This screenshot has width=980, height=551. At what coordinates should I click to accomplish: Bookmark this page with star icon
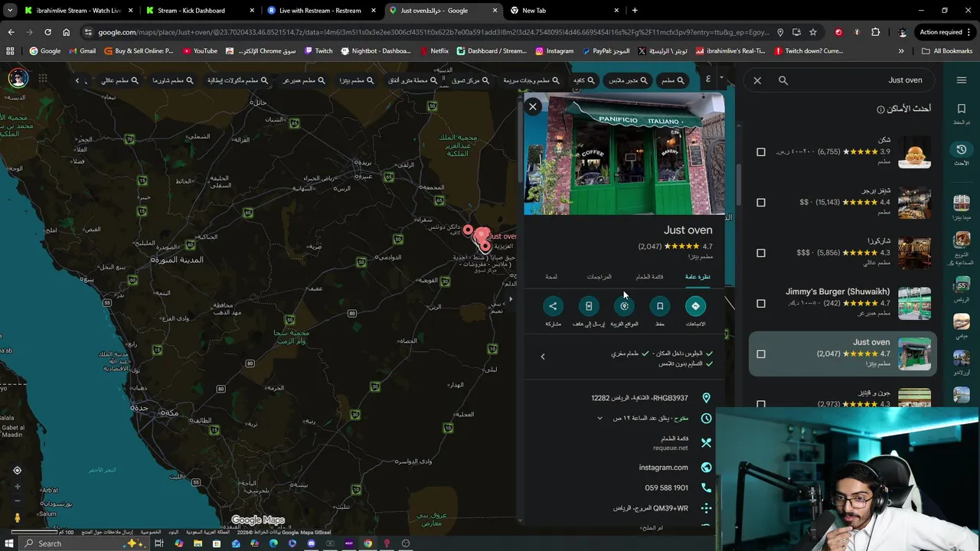[x=813, y=32]
